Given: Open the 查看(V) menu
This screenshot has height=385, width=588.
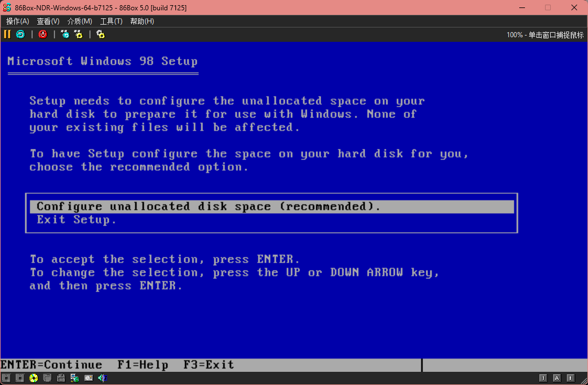Looking at the screenshot, I should (x=48, y=21).
